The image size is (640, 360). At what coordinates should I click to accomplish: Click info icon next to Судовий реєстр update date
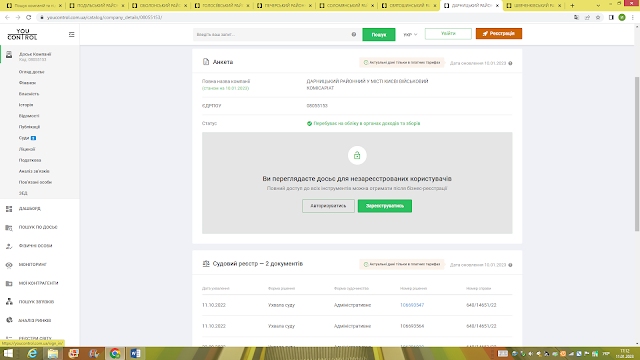pyautogui.click(x=510, y=265)
